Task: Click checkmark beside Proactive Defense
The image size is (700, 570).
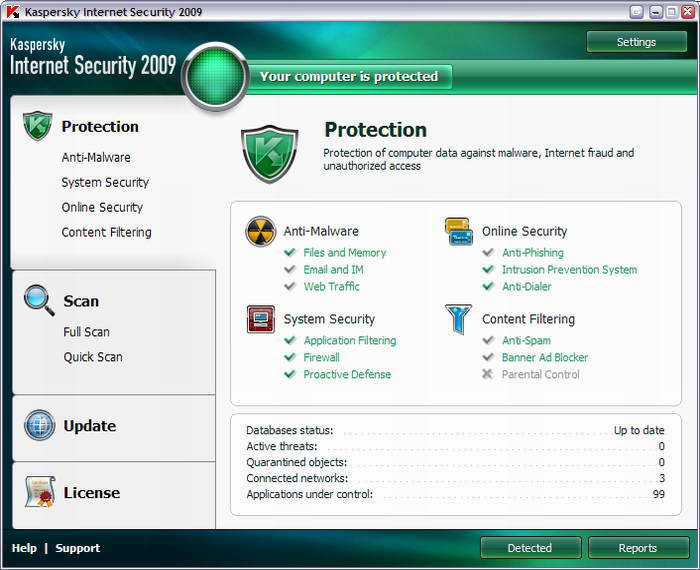Action: click(x=290, y=374)
